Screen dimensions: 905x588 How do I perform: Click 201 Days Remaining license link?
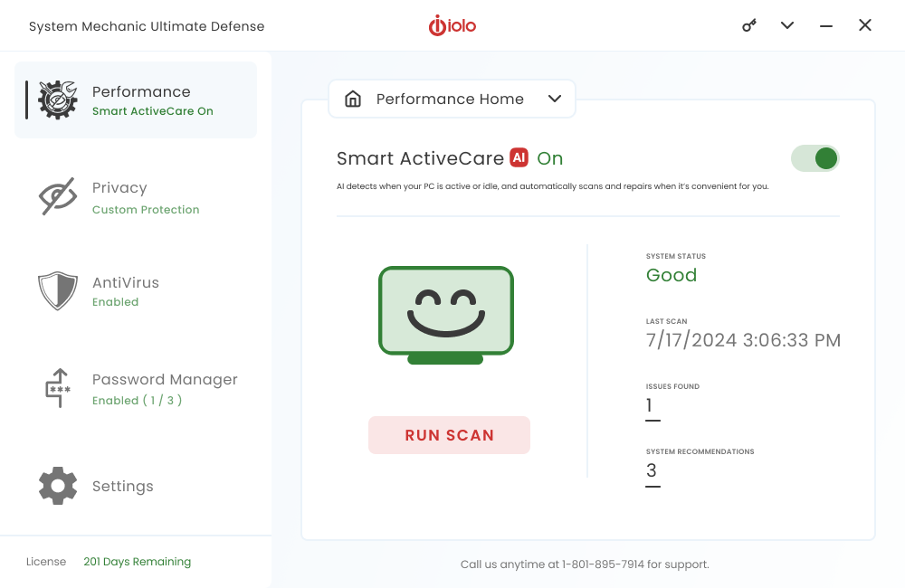[138, 562]
